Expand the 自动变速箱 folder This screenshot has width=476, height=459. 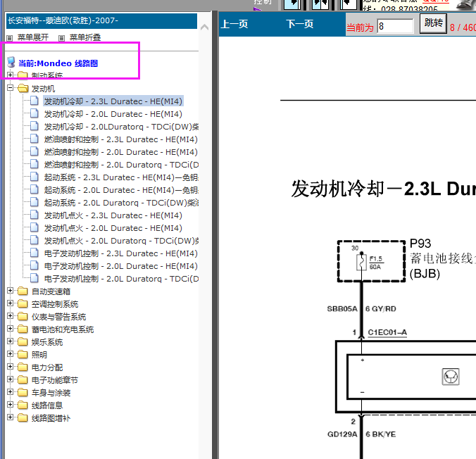coord(10,291)
